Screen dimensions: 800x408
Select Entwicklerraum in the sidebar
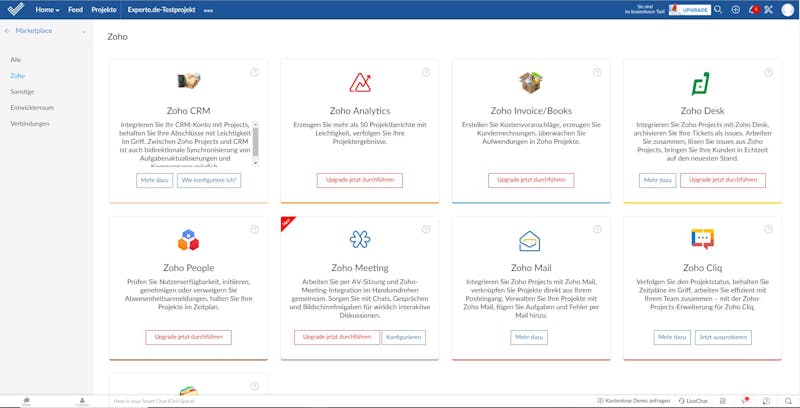[x=32, y=108]
